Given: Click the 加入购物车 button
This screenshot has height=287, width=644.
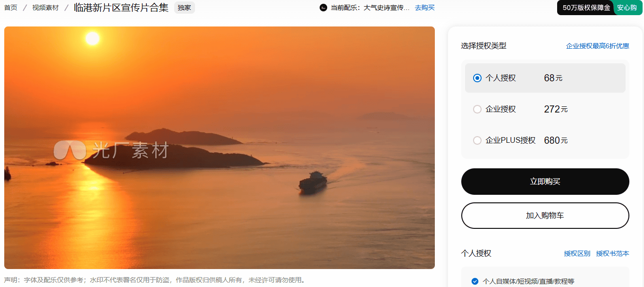Looking at the screenshot, I should [545, 216].
